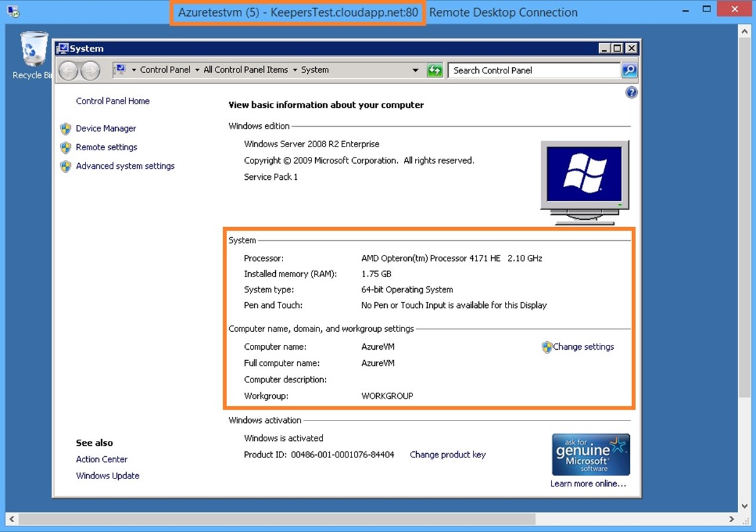Open the Recycle Bin desktop icon
Viewport: 756px width, 532px height.
point(32,56)
